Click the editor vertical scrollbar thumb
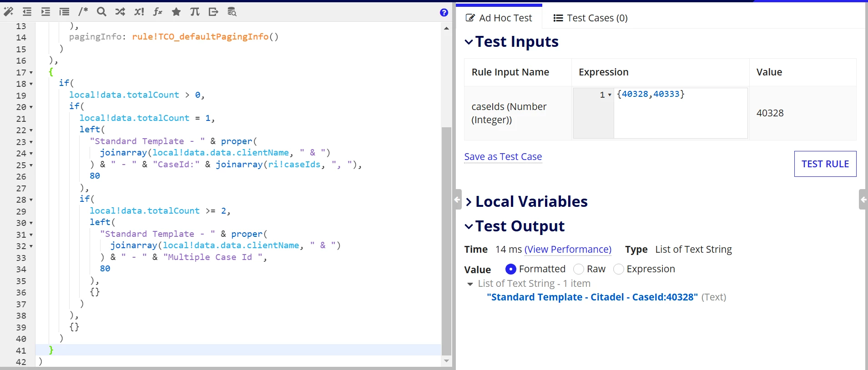Image resolution: width=868 pixels, height=370 pixels. (446, 240)
